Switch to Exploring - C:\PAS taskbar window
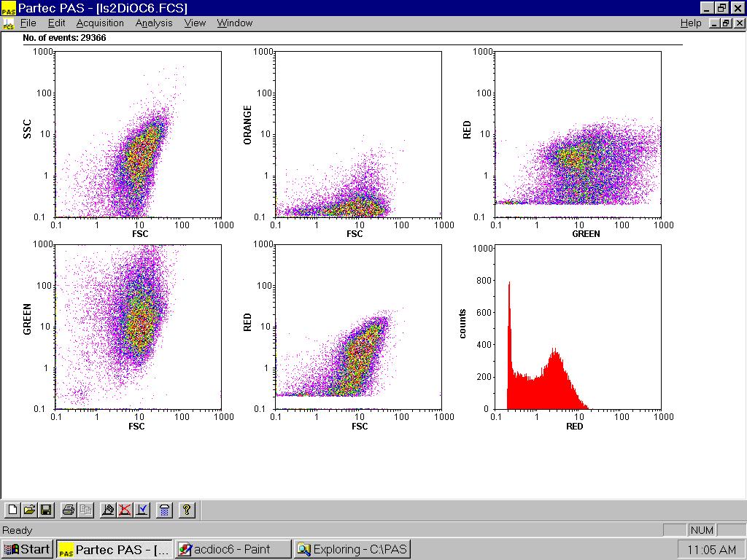The image size is (747, 560). pos(352,549)
